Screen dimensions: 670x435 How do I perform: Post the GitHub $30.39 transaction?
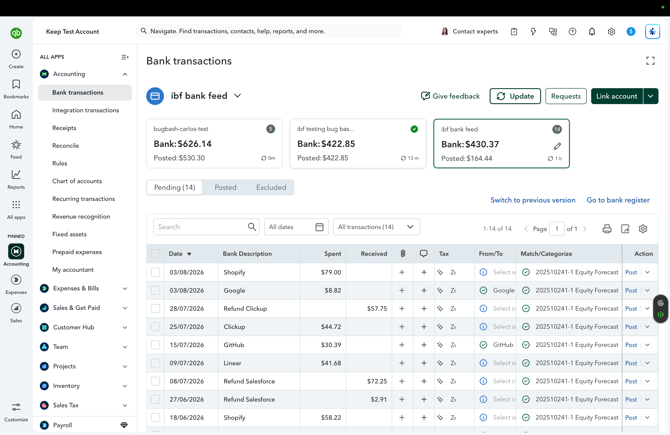point(631,345)
